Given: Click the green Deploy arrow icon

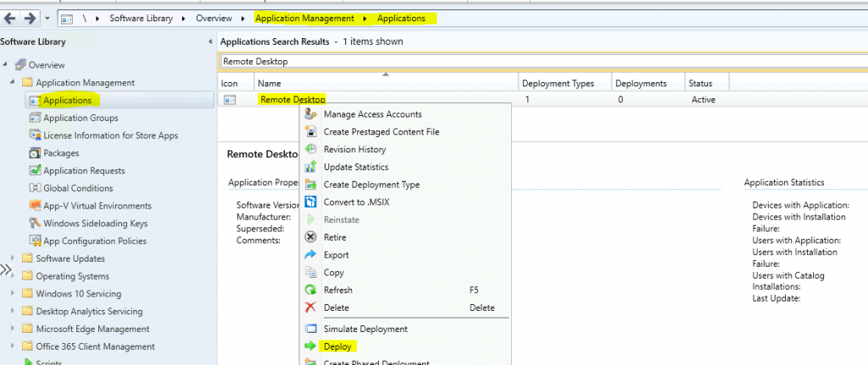Looking at the screenshot, I should [x=311, y=346].
